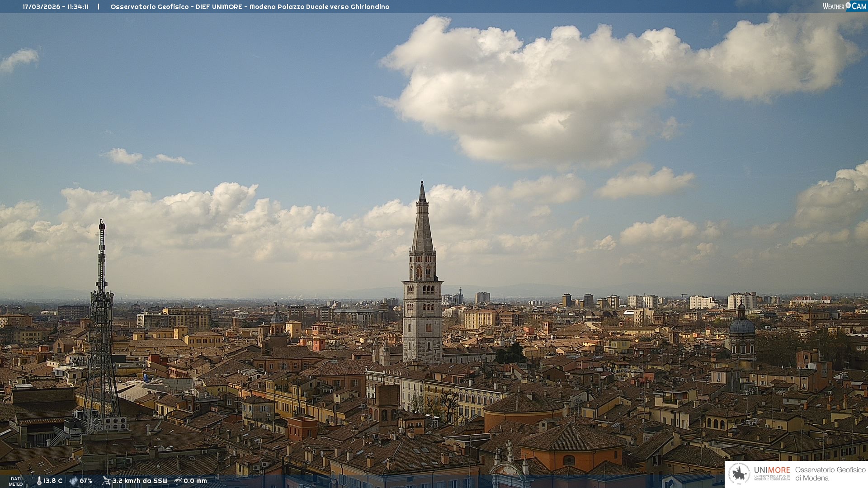Click the DATI METEO label
Screen dimensions: 868x488
click(x=16, y=481)
